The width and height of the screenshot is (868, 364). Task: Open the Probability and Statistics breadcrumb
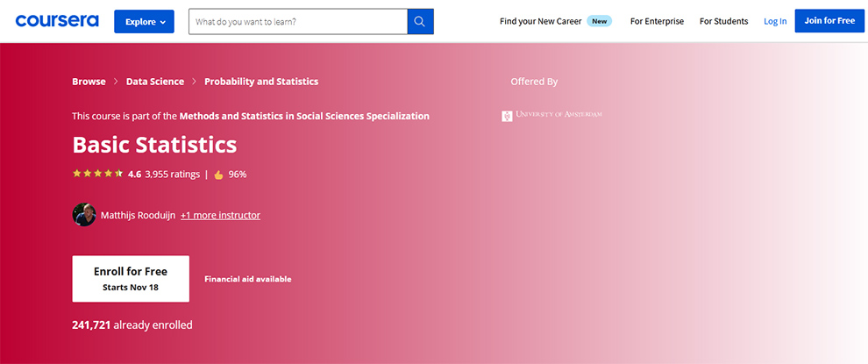[261, 82]
